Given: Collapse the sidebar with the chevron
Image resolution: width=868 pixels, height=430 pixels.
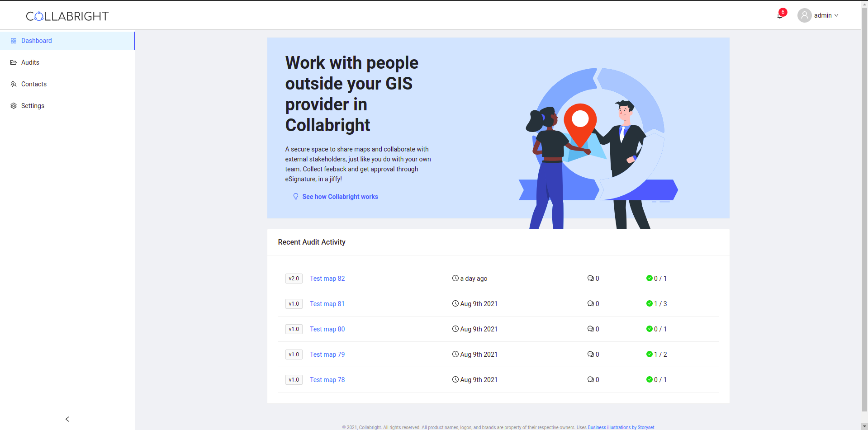Looking at the screenshot, I should (x=67, y=419).
